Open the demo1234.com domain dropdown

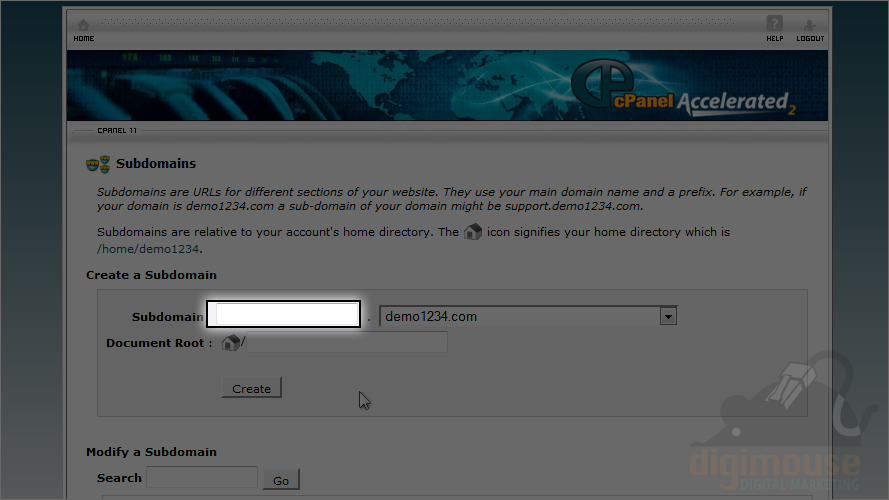coord(528,316)
